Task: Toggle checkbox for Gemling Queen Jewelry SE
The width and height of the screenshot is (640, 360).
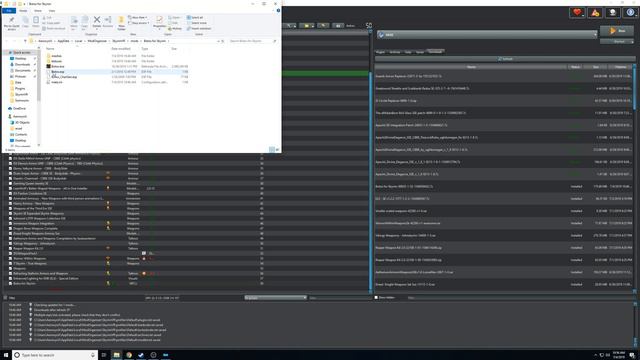Action: [x=11, y=183]
